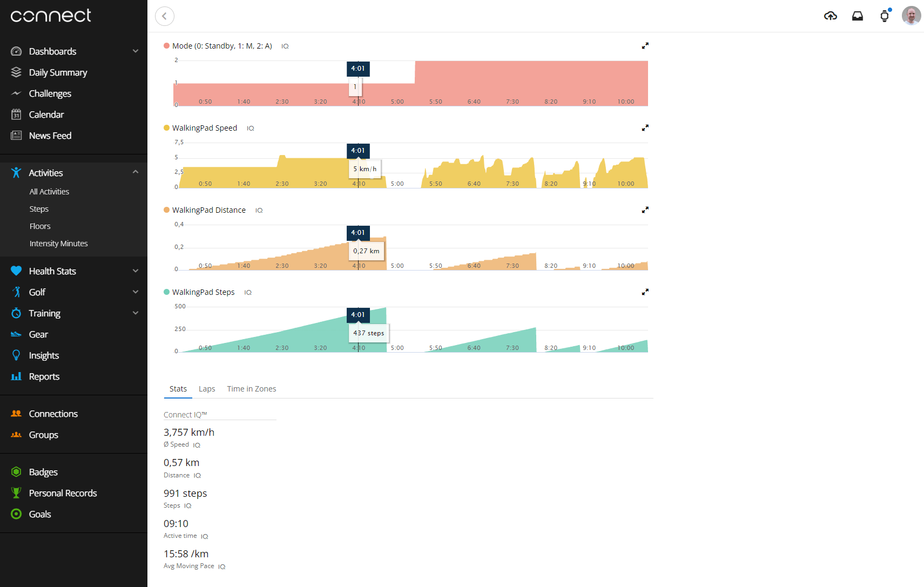This screenshot has width=924, height=587.
Task: Open the Daily Summary page
Action: [58, 72]
